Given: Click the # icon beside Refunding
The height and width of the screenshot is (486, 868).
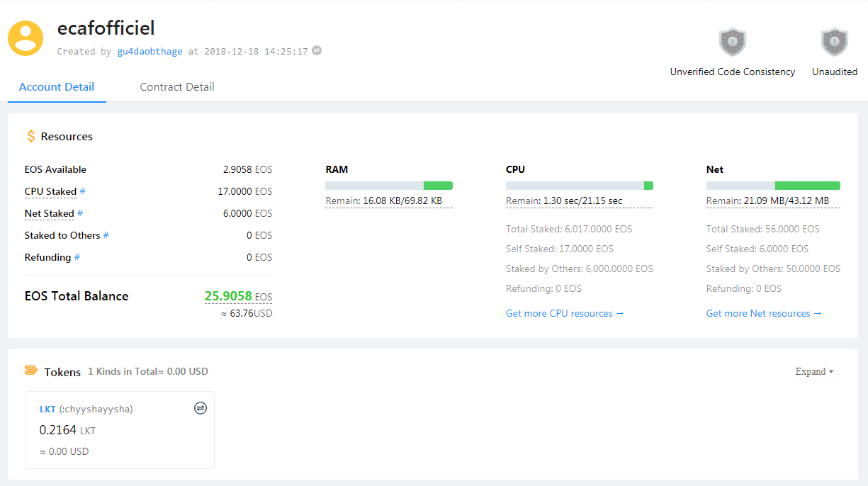Looking at the screenshot, I should [x=77, y=257].
